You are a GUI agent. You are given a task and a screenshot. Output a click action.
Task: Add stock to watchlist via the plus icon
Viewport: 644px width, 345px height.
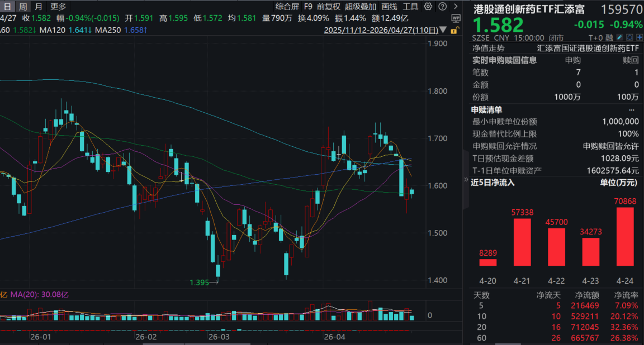(x=639, y=37)
